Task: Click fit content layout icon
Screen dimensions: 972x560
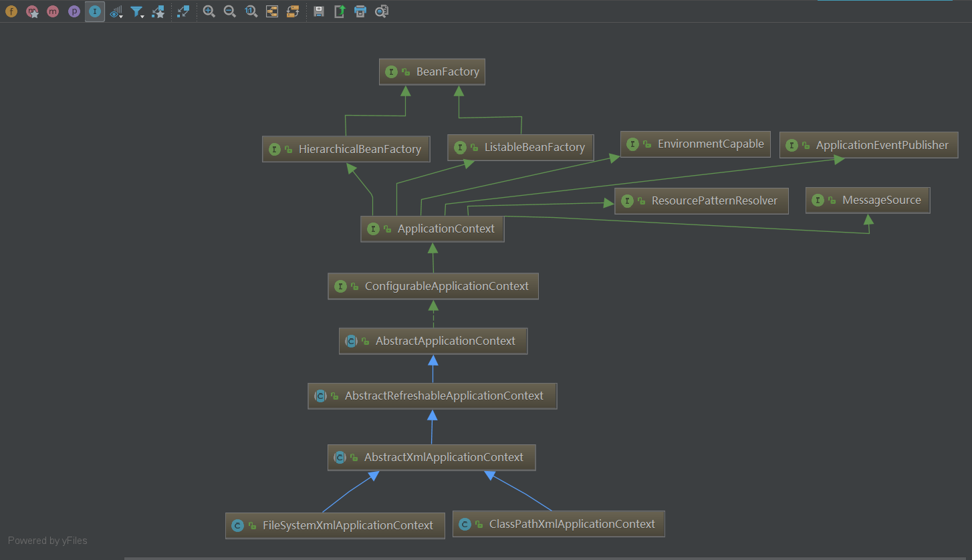Action: [x=272, y=11]
